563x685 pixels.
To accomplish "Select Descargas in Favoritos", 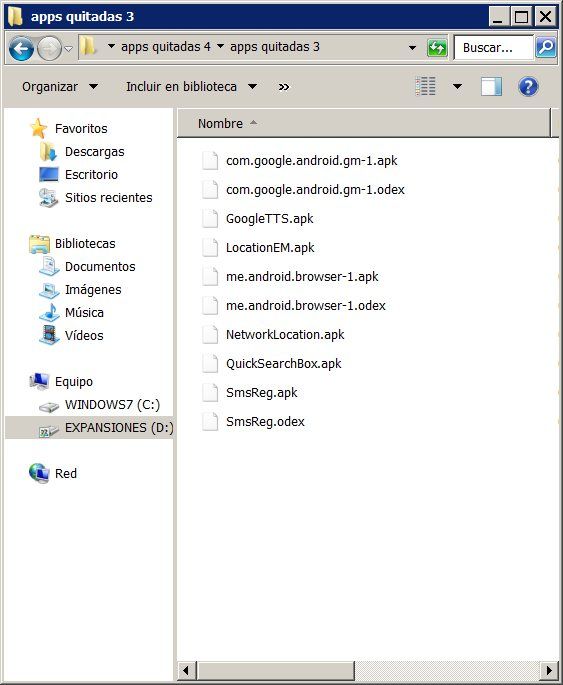I will (95, 152).
